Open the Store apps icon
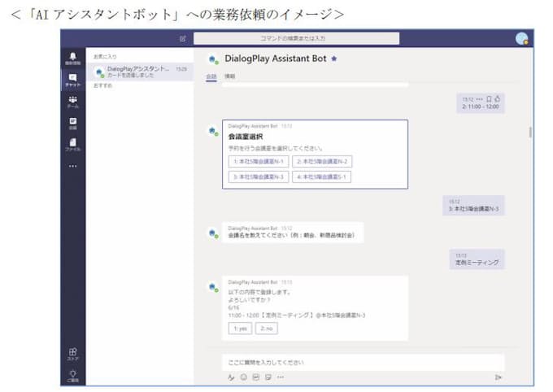 point(72,353)
